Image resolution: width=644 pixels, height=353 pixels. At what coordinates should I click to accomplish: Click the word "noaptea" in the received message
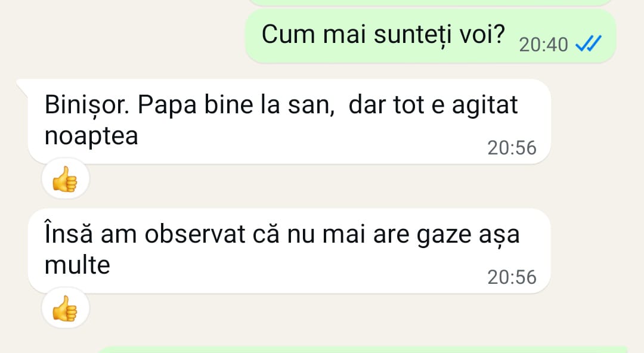click(91, 137)
